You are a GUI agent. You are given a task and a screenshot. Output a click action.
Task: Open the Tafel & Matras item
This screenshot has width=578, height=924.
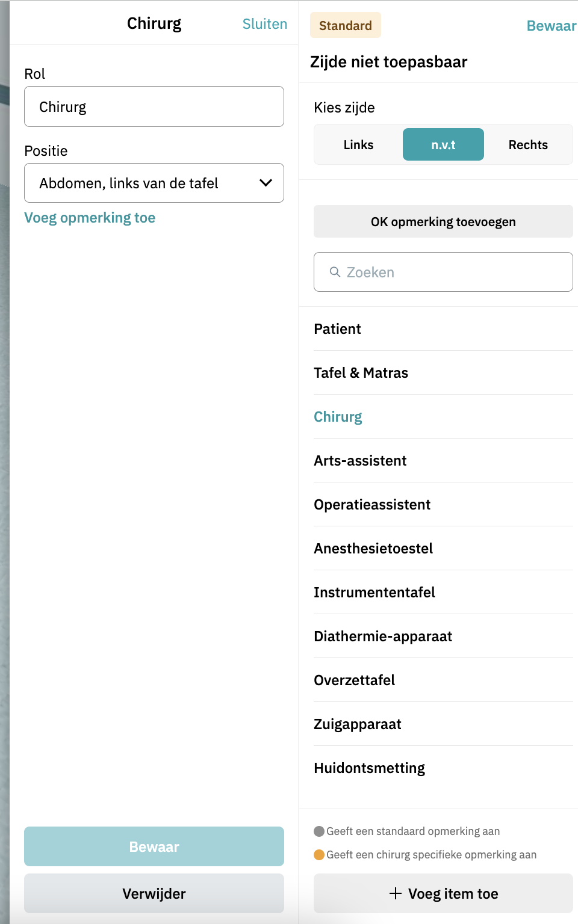(361, 373)
